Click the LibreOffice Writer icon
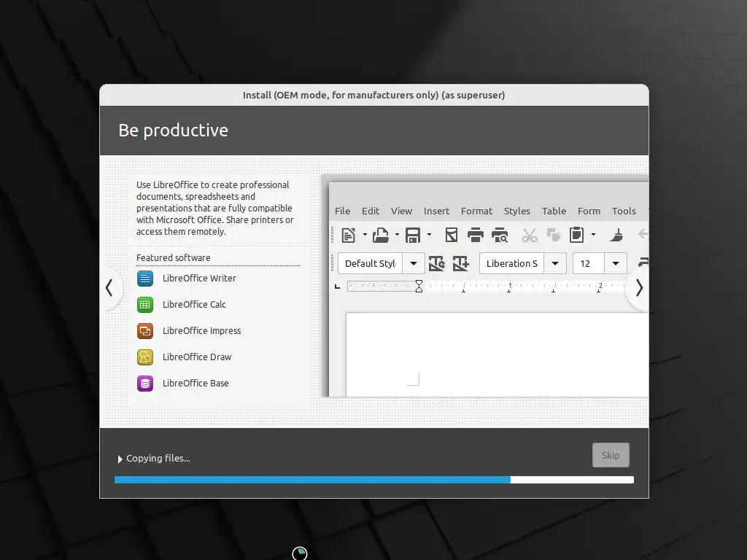 pyautogui.click(x=145, y=278)
